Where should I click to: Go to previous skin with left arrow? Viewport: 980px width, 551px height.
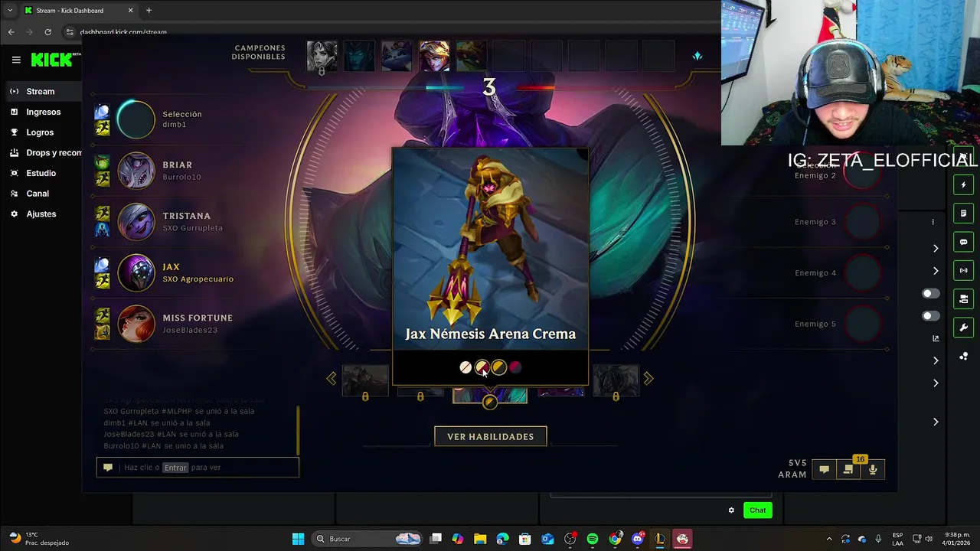(x=332, y=378)
